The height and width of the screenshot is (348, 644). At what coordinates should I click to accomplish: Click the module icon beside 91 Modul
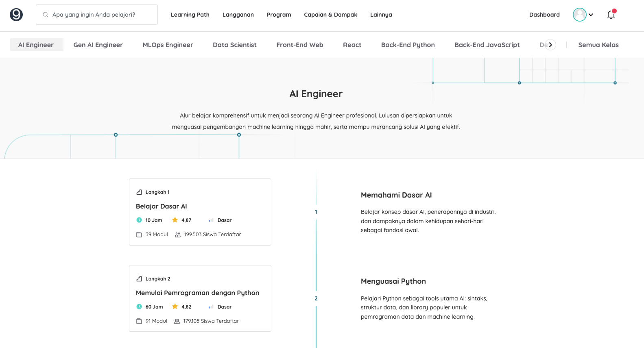[139, 321]
